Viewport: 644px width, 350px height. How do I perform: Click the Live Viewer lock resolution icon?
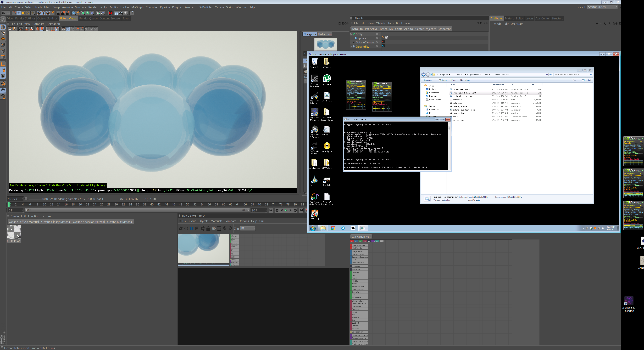click(208, 228)
